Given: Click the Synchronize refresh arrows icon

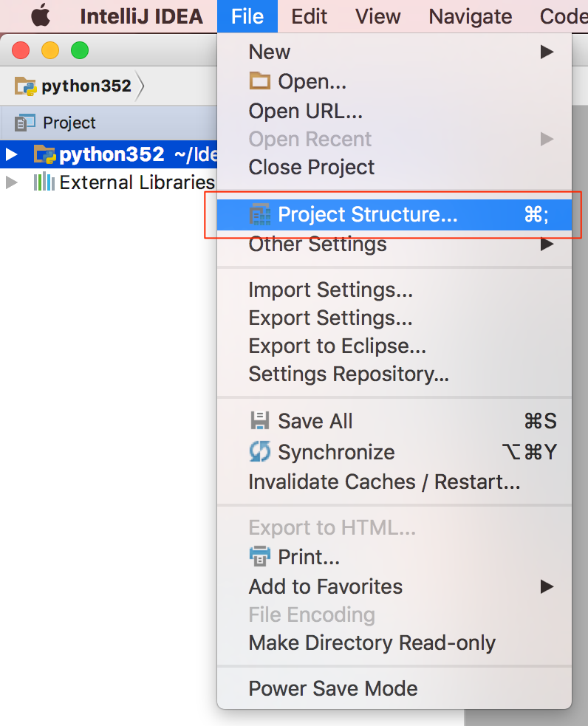Looking at the screenshot, I should [x=260, y=451].
